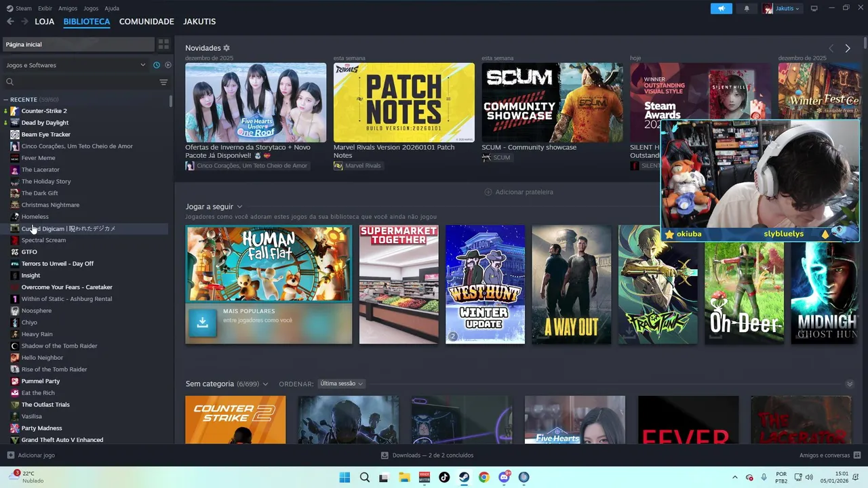Open Supermarket Together game card
Image resolution: width=868 pixels, height=488 pixels.
(x=399, y=285)
